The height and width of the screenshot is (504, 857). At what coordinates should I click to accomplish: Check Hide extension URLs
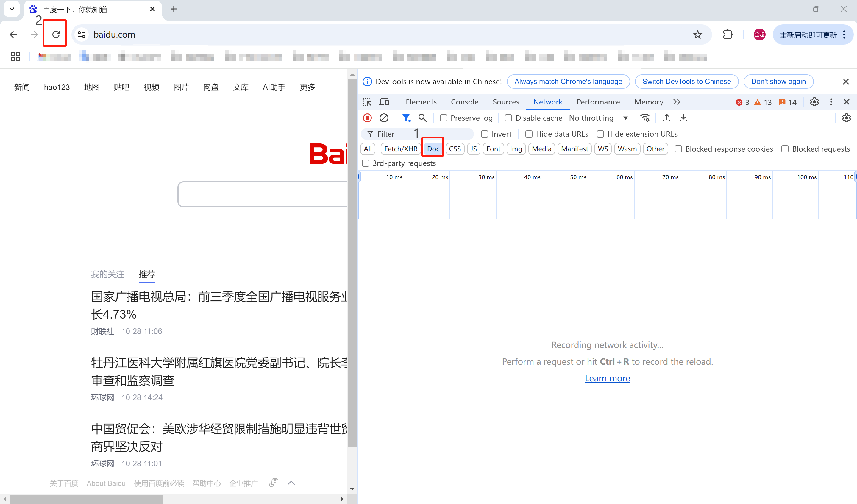click(x=600, y=134)
